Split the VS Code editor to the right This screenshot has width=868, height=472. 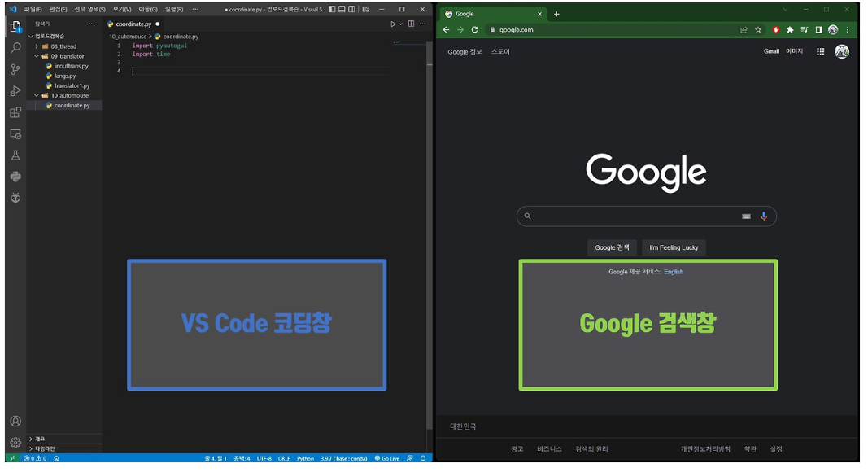point(411,24)
